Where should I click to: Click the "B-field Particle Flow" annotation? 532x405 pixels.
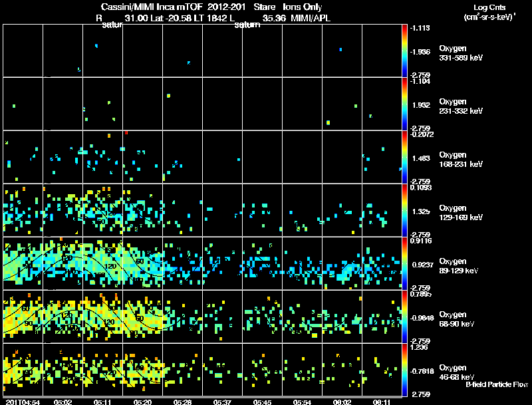coord(497,384)
